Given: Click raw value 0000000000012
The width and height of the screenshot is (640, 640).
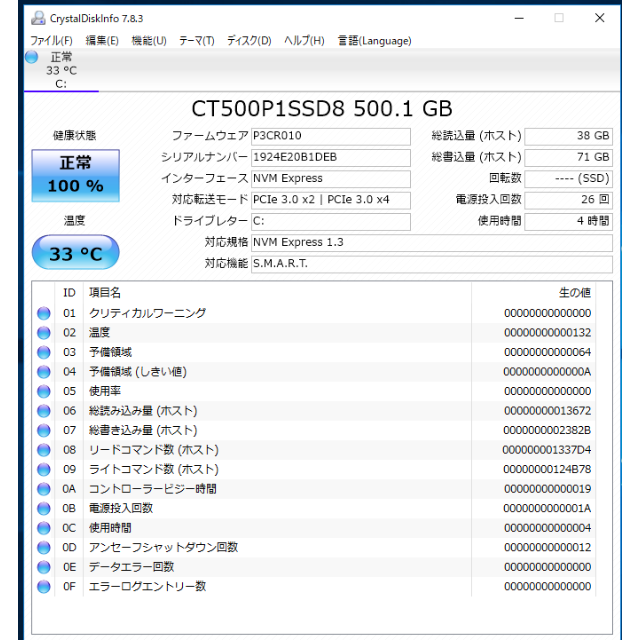Looking at the screenshot, I should coord(547,547).
